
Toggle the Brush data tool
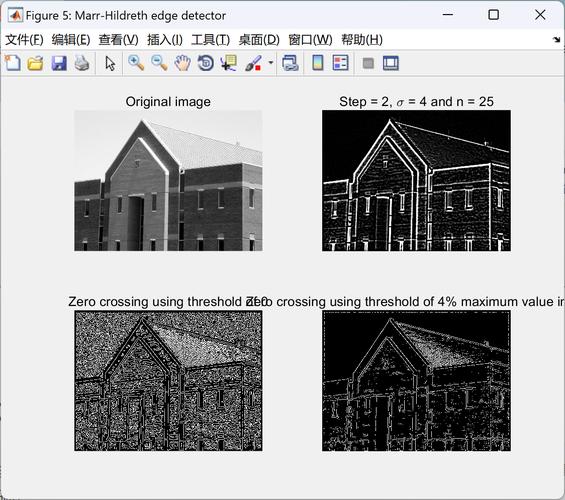pos(253,63)
